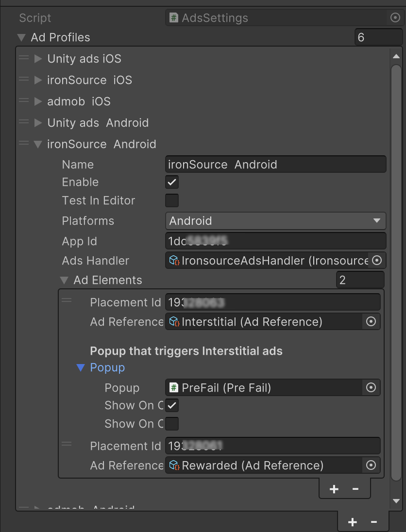The width and height of the screenshot is (406, 532).
Task: Select the admob iOS profile item
Action: (x=79, y=101)
